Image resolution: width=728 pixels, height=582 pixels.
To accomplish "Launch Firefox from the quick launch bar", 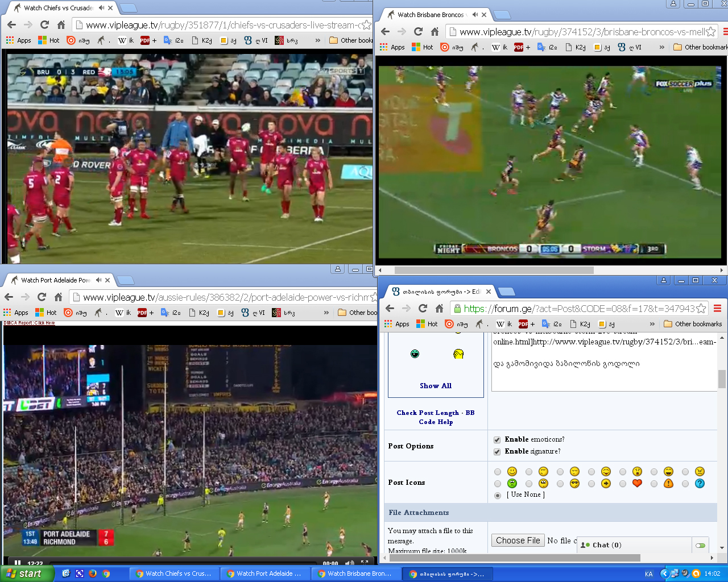I will click(93, 573).
